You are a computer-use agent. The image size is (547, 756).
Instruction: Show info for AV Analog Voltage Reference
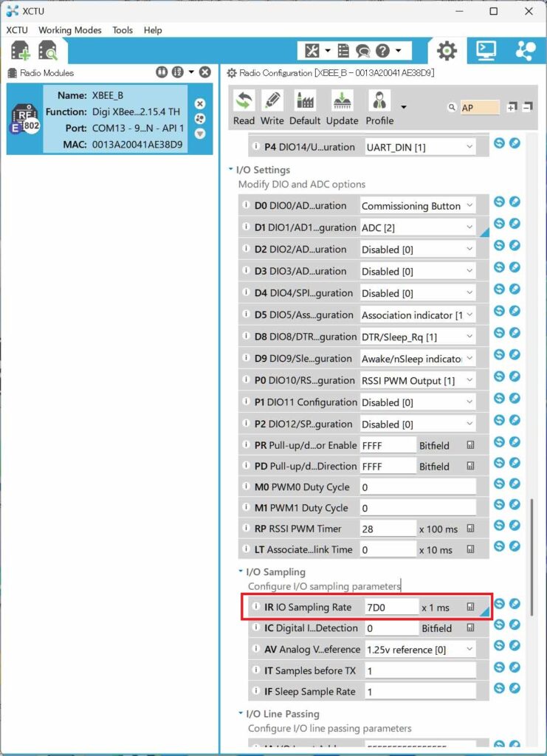coord(256,648)
